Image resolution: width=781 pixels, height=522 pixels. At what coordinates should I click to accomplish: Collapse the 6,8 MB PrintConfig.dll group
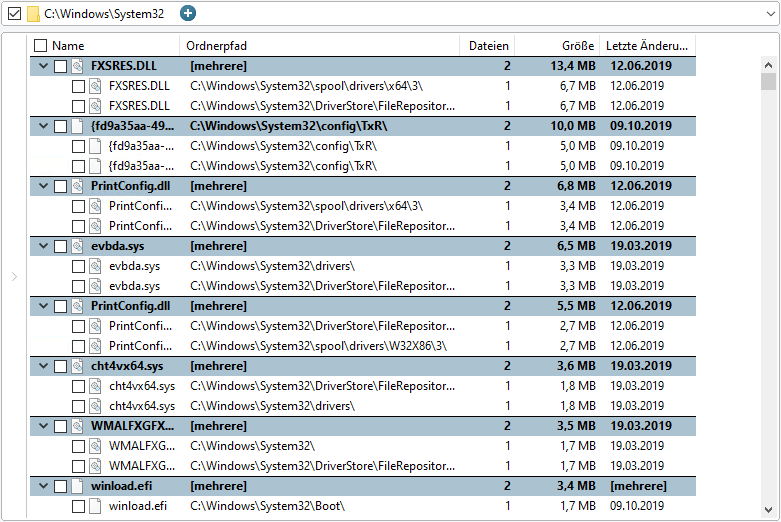tap(43, 186)
